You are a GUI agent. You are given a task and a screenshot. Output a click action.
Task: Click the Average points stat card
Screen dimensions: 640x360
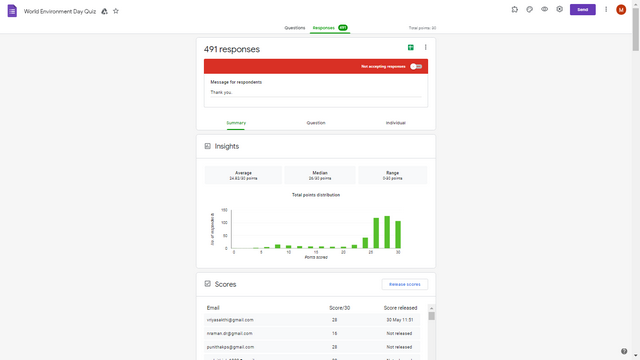[243, 175]
